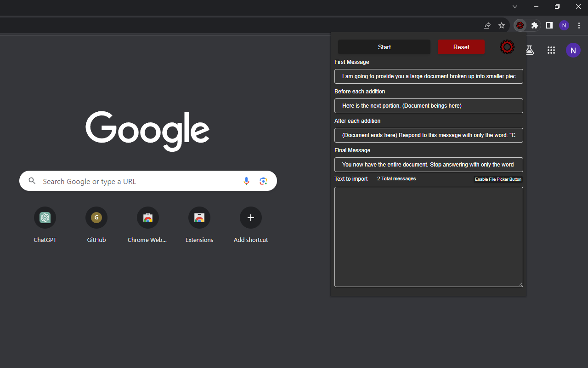Open extension settings with the gear icon

tap(507, 46)
